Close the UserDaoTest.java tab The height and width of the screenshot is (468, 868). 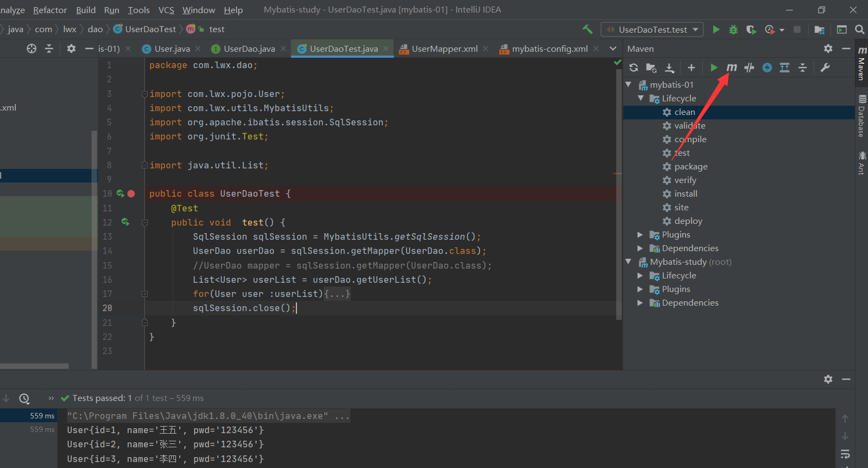coord(386,48)
